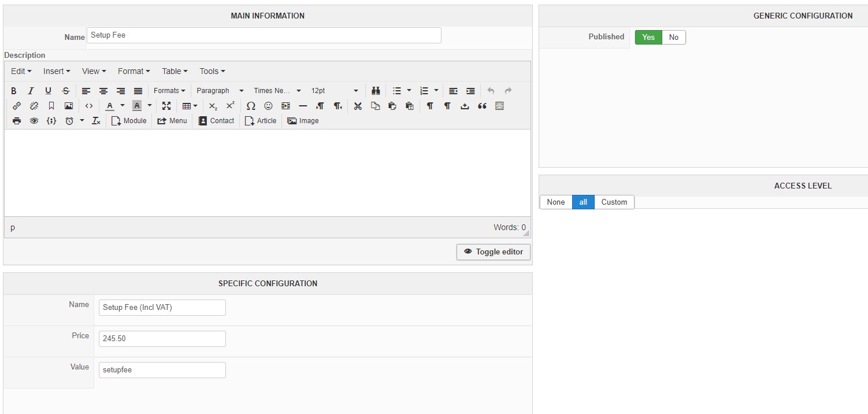Click the print icon in editor toolbar
This screenshot has width=868, height=414.
click(17, 121)
